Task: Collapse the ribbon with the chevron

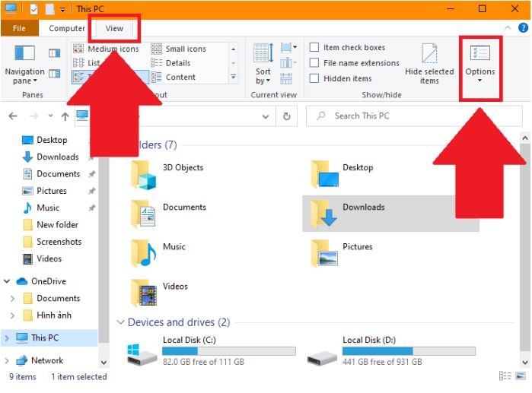Action: point(508,28)
